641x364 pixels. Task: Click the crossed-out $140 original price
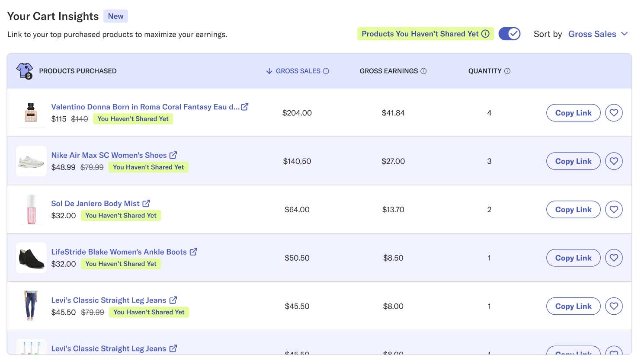pos(80,119)
